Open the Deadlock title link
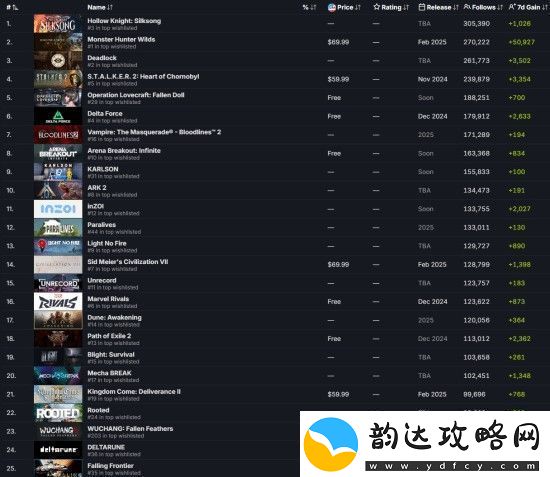 coord(102,58)
